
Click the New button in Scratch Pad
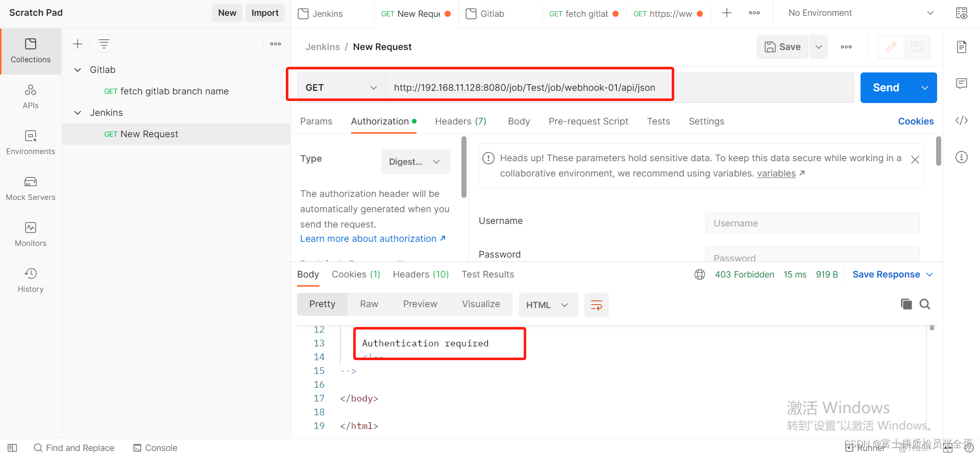[x=227, y=13]
